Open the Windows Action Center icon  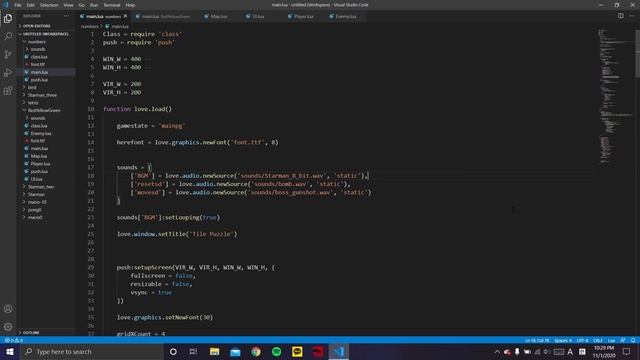tap(626, 351)
